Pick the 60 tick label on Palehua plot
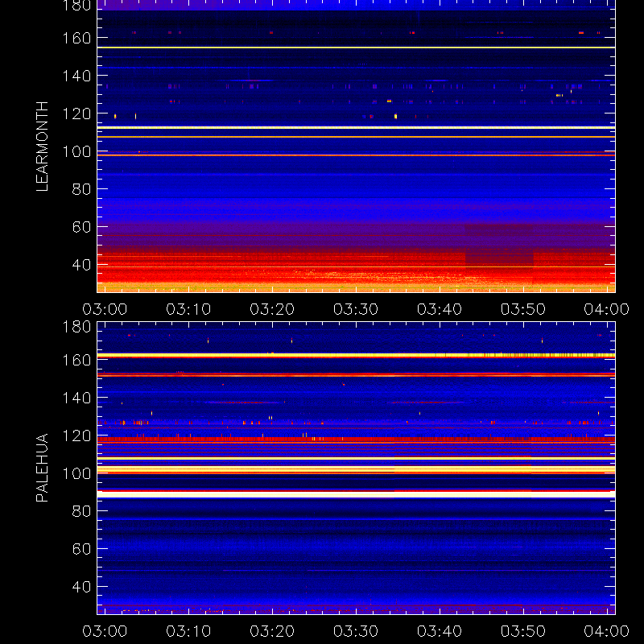 [x=81, y=549]
